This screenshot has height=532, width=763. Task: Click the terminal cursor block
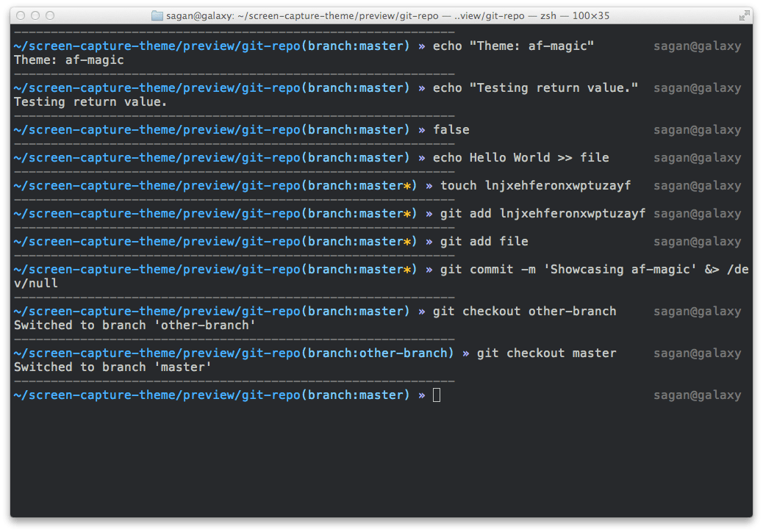[437, 395]
